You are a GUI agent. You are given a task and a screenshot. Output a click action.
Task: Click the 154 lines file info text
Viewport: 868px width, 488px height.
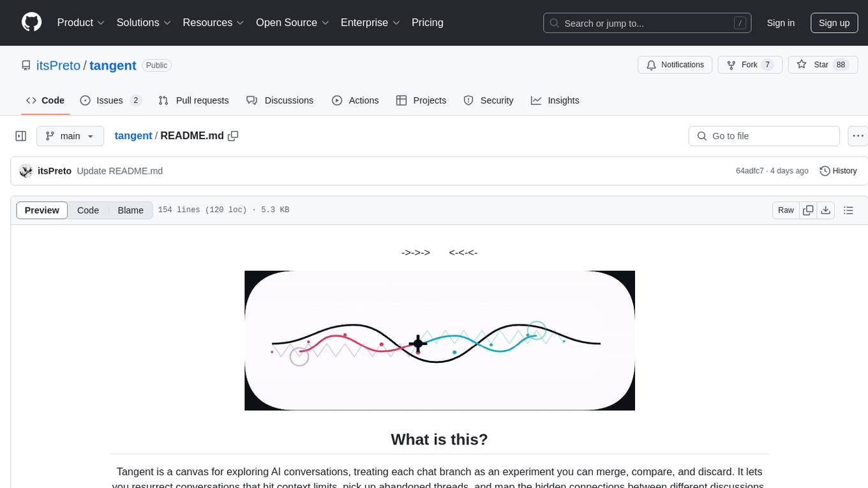[x=223, y=210]
